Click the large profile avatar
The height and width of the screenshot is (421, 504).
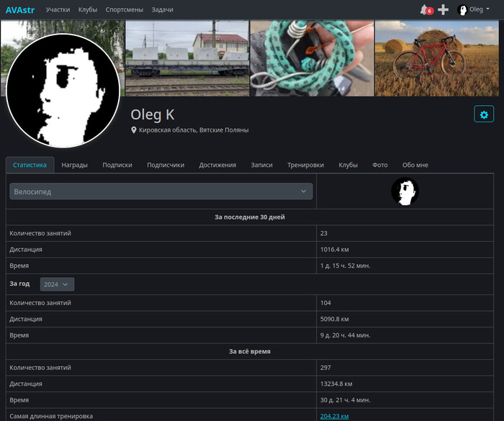pyautogui.click(x=63, y=91)
